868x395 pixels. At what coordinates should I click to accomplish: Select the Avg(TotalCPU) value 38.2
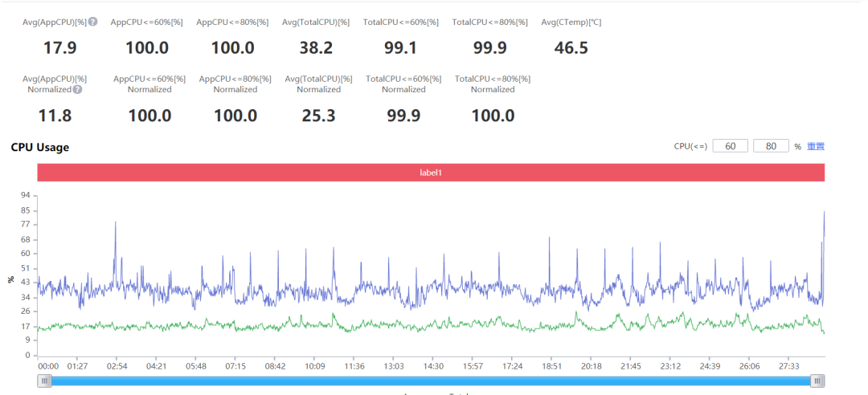(316, 47)
